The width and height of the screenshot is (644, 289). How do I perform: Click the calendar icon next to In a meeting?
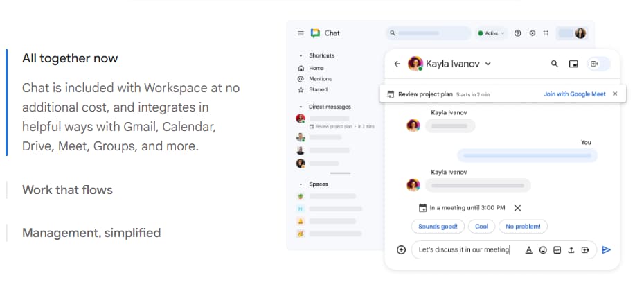(x=422, y=208)
